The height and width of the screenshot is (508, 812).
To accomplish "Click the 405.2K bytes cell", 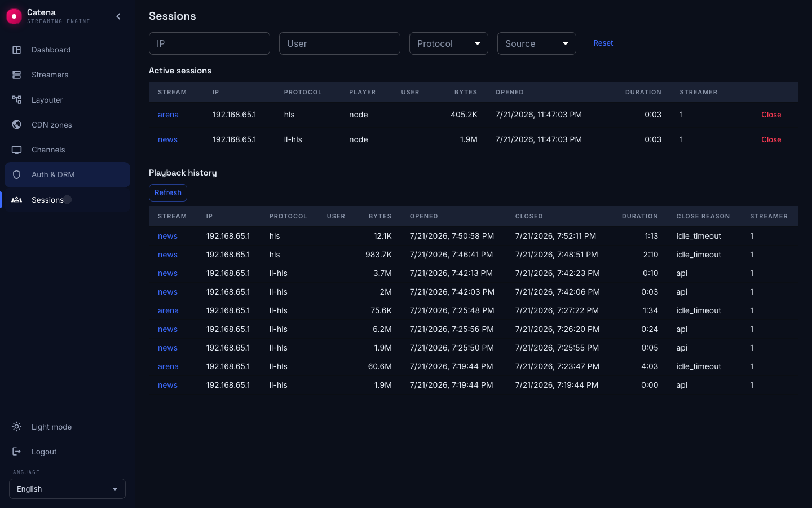I will [x=464, y=115].
